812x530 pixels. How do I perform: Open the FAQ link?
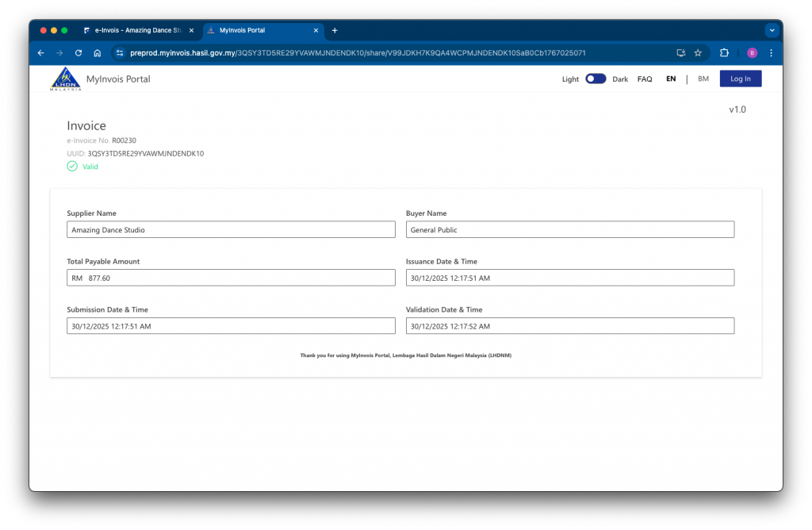(645, 79)
